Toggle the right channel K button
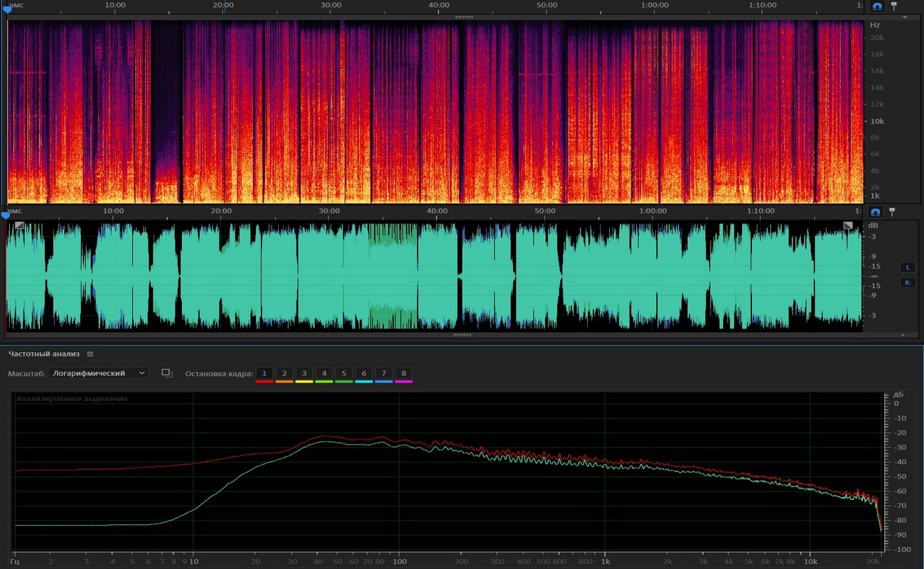The width and height of the screenshot is (924, 569). 908,282
